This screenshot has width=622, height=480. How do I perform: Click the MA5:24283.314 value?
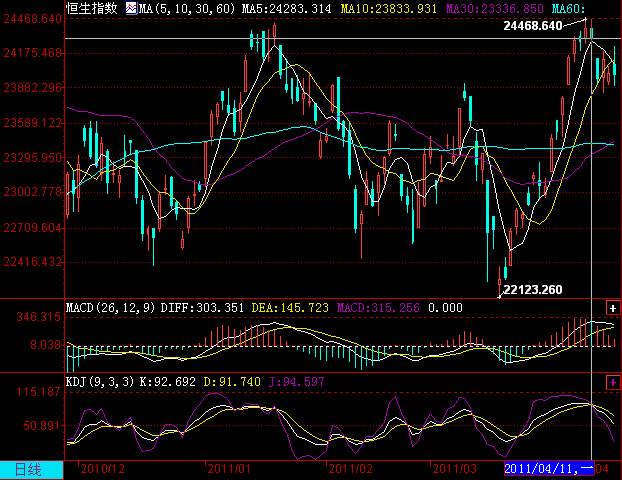coord(286,8)
